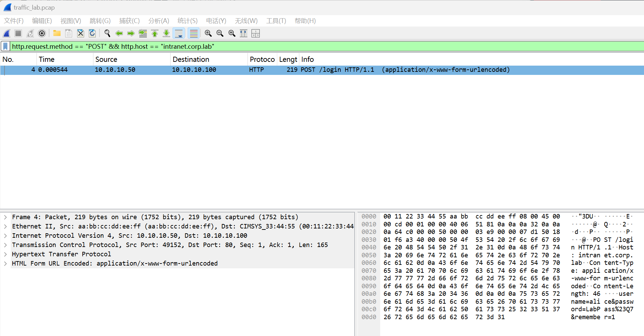Screen dimensions: 644x336
Task: Start capturing packets with shark fin icon
Action: pyautogui.click(x=7, y=33)
